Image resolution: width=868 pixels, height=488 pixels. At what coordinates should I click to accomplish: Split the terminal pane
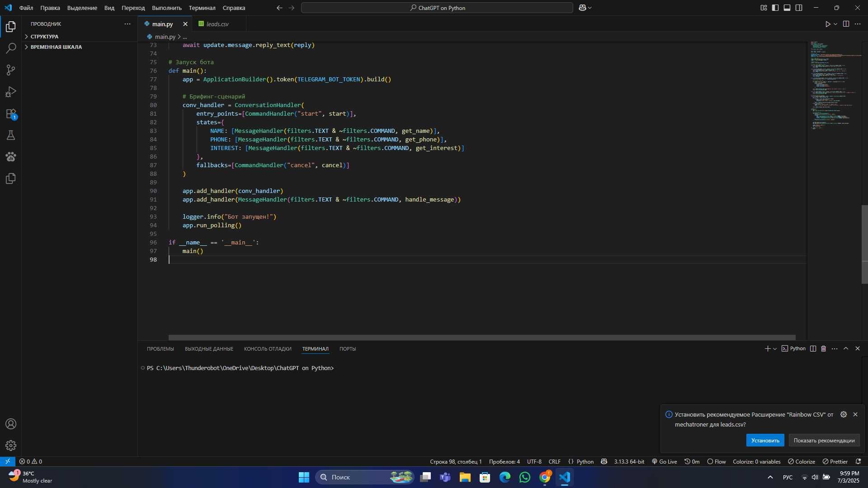click(x=813, y=348)
